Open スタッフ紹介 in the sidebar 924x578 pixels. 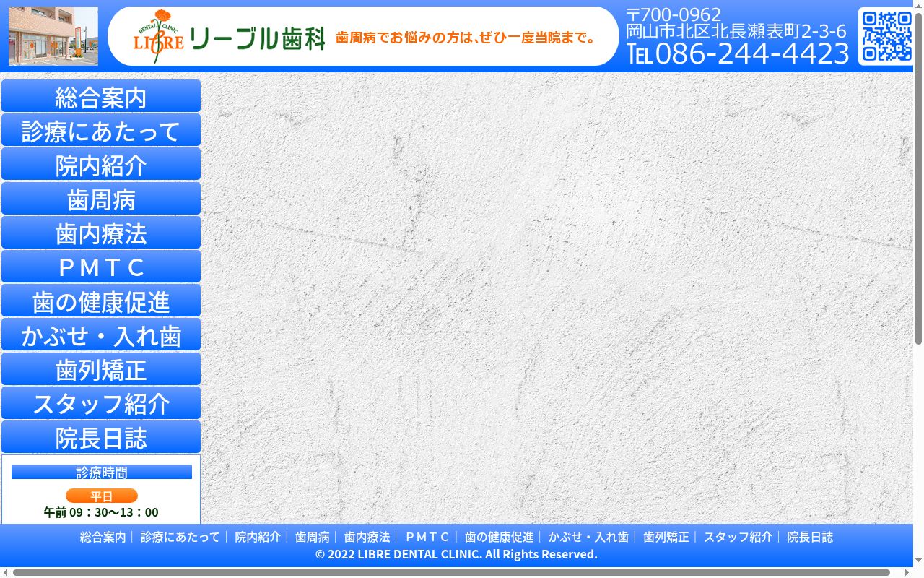(x=101, y=403)
